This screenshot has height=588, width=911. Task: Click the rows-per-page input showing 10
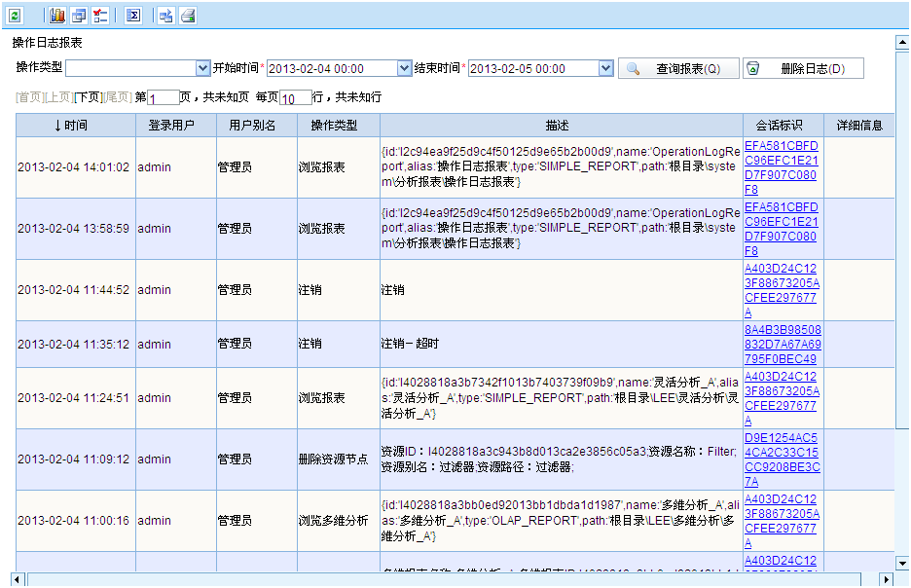(x=296, y=97)
